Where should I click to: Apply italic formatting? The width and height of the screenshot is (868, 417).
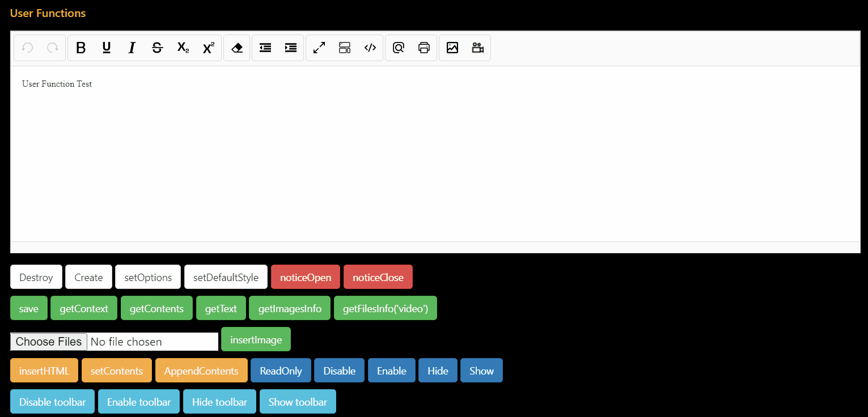point(132,48)
